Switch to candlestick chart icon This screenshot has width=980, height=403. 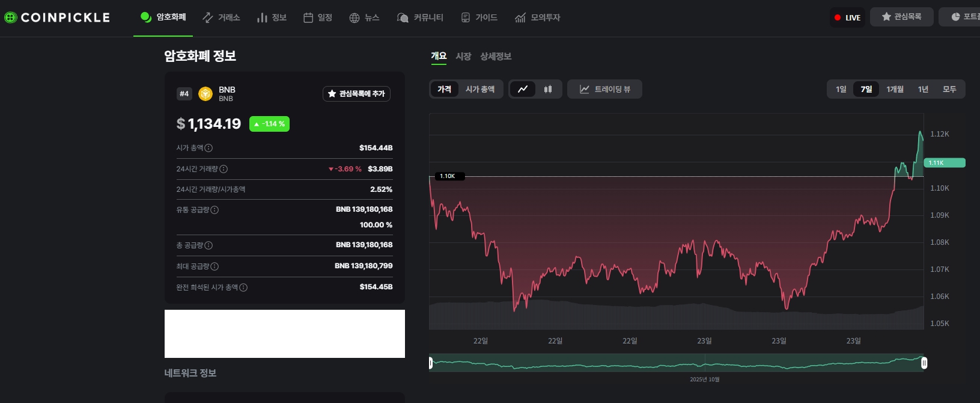pyautogui.click(x=548, y=89)
